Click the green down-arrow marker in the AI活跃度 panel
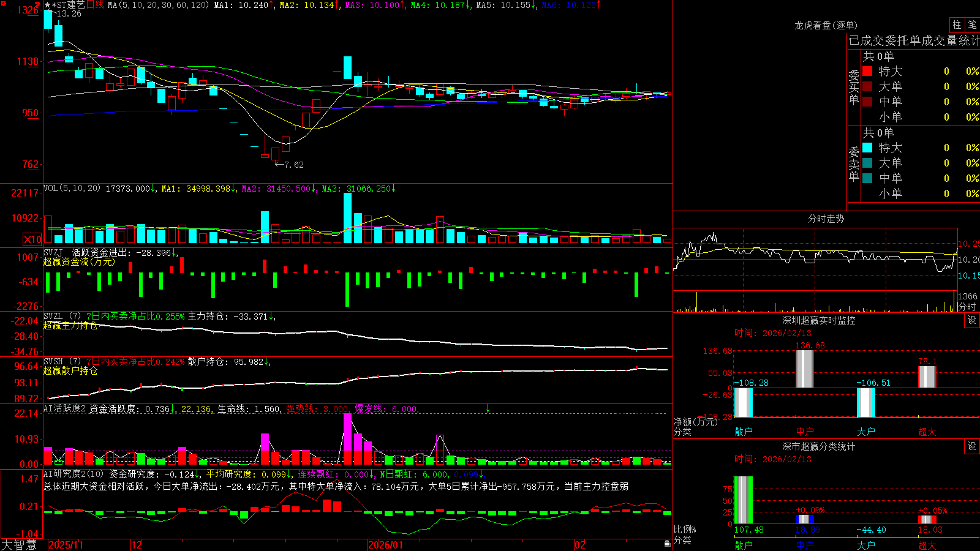The height and width of the screenshot is (551, 980). tap(488, 408)
